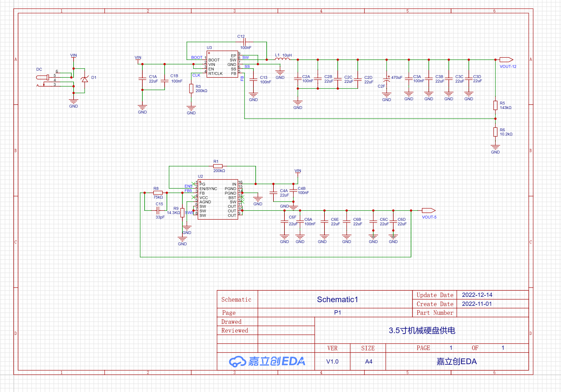Click the U2 designator text
The image size is (561, 392).
200,176
